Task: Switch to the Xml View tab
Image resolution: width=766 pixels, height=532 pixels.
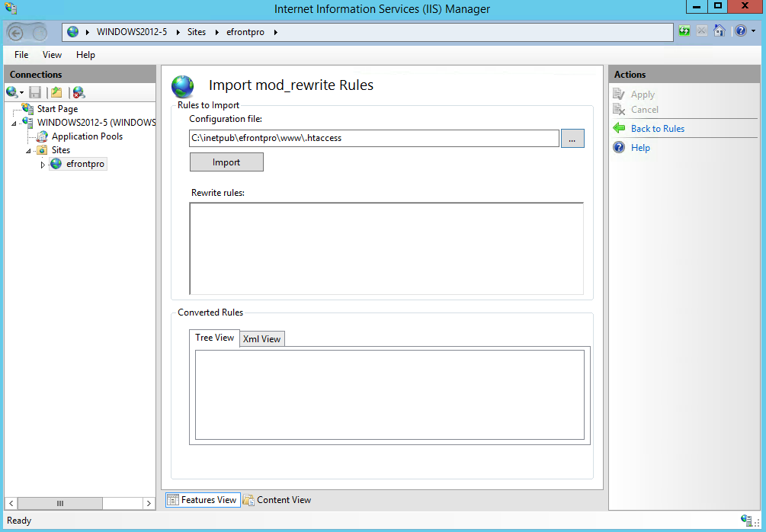Action: (261, 339)
